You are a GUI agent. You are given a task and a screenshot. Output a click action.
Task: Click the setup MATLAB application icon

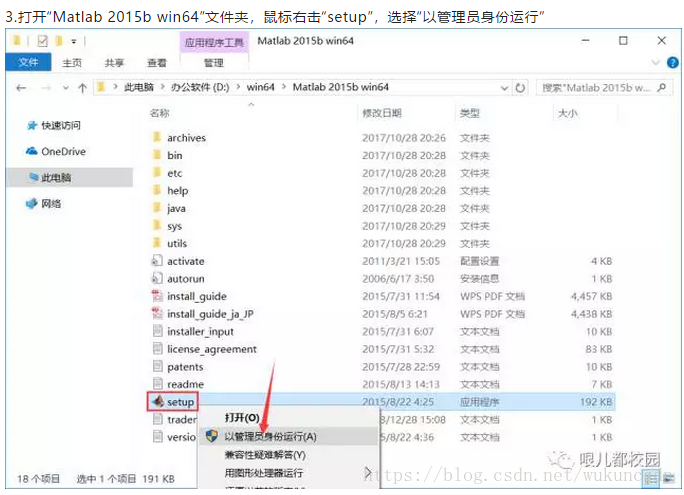click(158, 401)
